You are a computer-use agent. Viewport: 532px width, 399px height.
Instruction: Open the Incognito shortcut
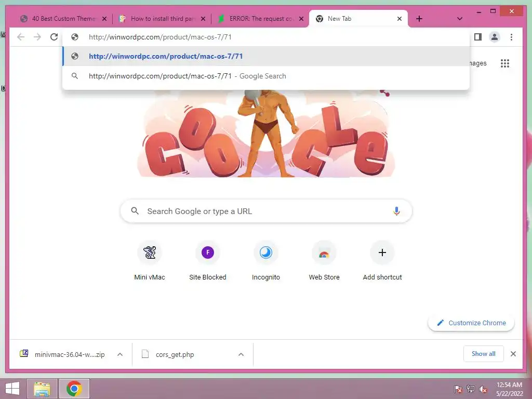coord(266,261)
